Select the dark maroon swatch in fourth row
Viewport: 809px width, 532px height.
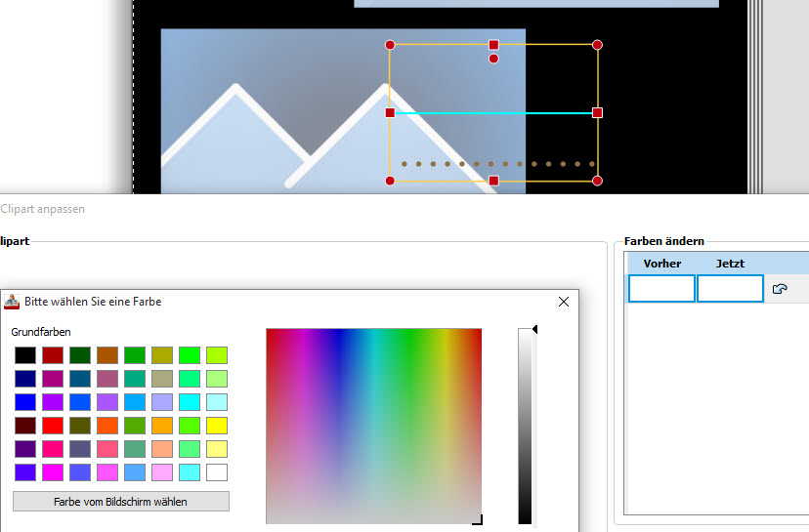pyautogui.click(x=25, y=426)
